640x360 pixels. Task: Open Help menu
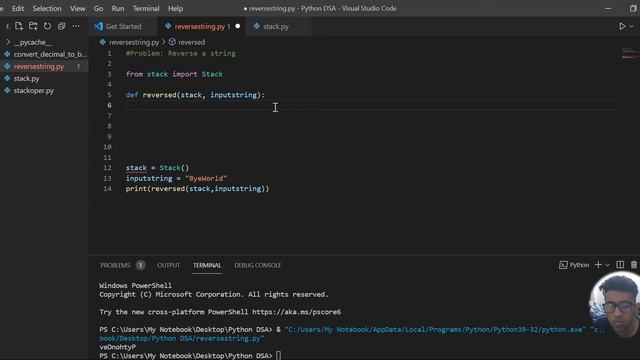point(176,8)
